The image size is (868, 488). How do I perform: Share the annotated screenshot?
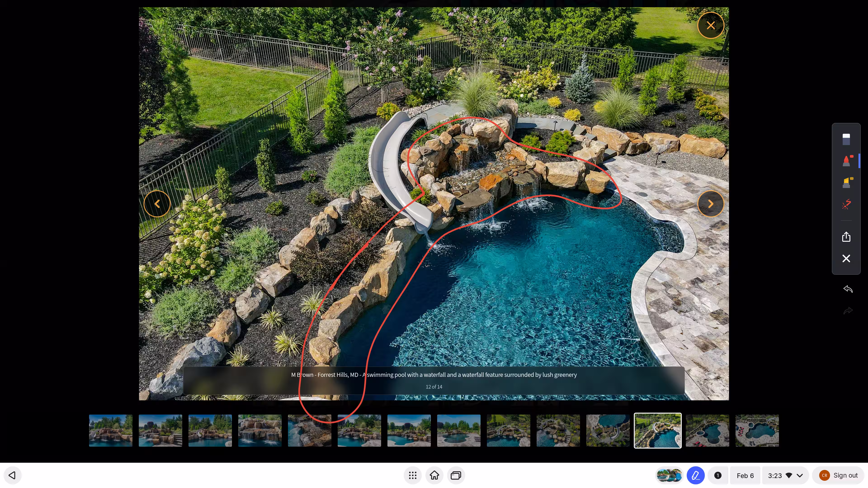[846, 237]
